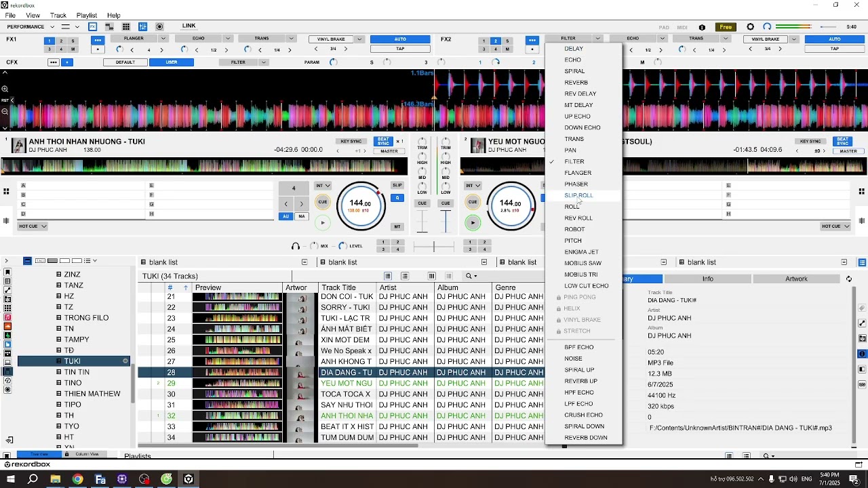The height and width of the screenshot is (488, 868).
Task: Click the headphones icon below the decks
Action: pos(296,246)
